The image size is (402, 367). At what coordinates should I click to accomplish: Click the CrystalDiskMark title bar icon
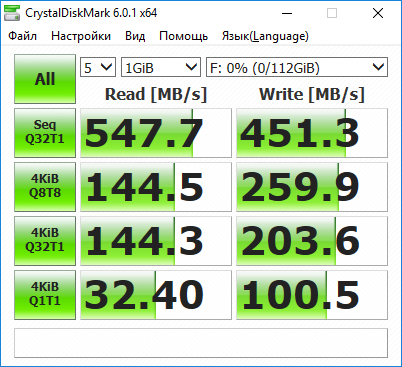tap(11, 13)
